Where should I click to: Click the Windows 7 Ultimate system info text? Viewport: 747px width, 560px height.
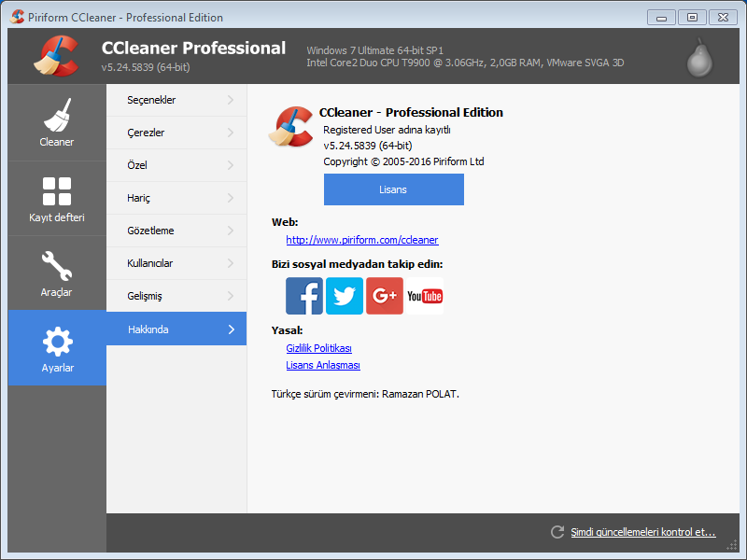point(375,50)
